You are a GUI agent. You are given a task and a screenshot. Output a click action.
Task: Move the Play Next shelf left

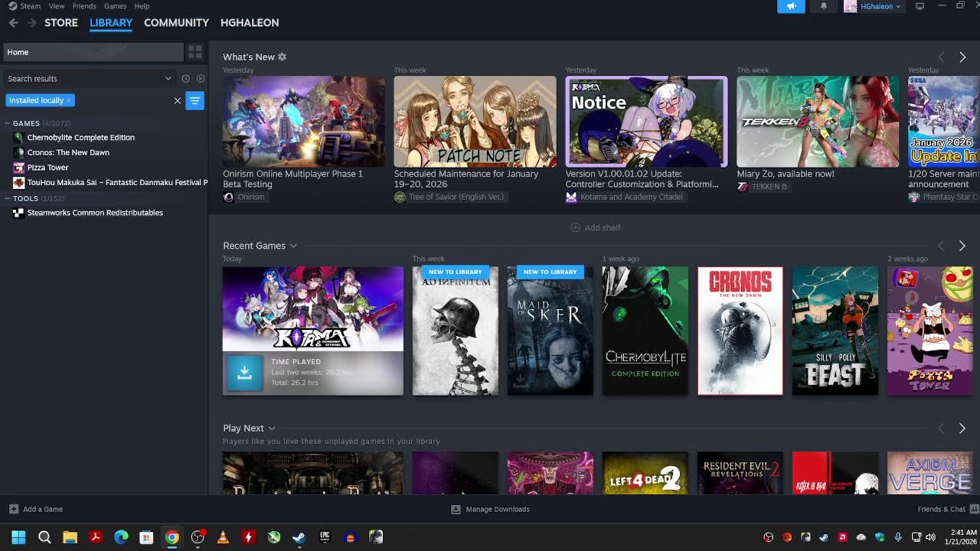pos(942,429)
